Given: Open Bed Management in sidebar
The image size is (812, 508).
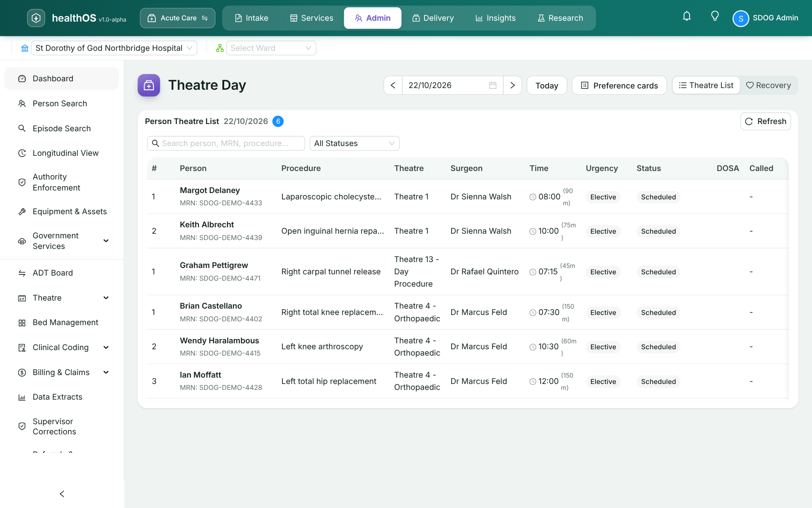Looking at the screenshot, I should [62, 323].
